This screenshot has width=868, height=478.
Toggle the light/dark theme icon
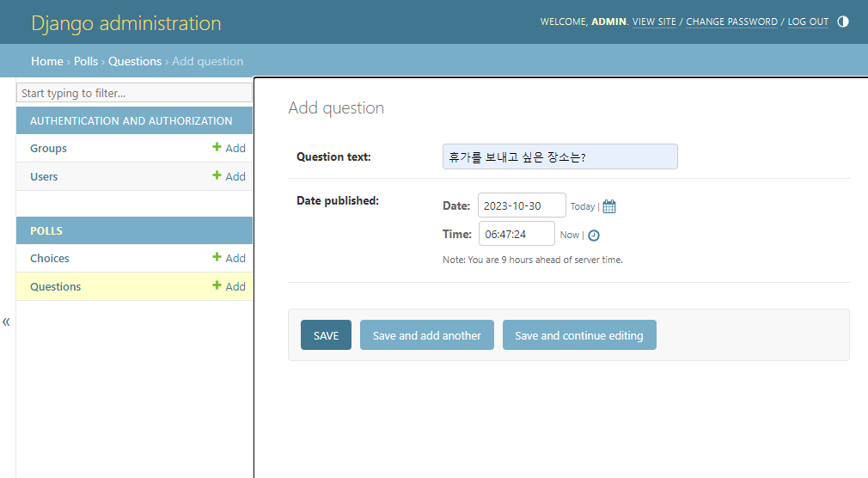click(x=842, y=21)
